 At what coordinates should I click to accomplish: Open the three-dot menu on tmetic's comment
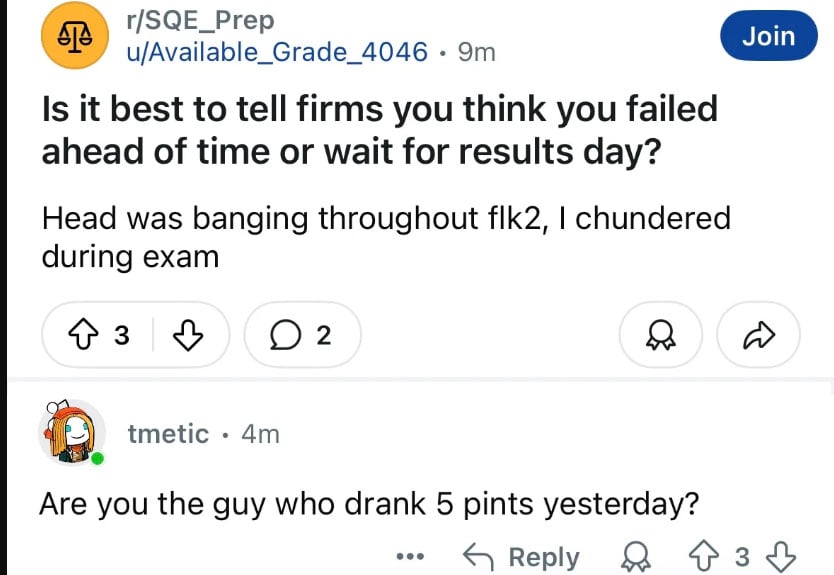pos(409,556)
